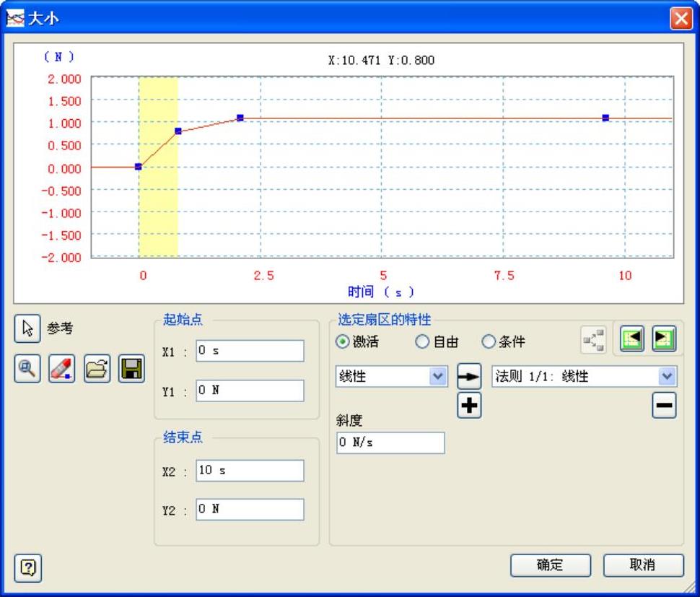
Task: Go to next sector with green right icon
Action: click(664, 339)
